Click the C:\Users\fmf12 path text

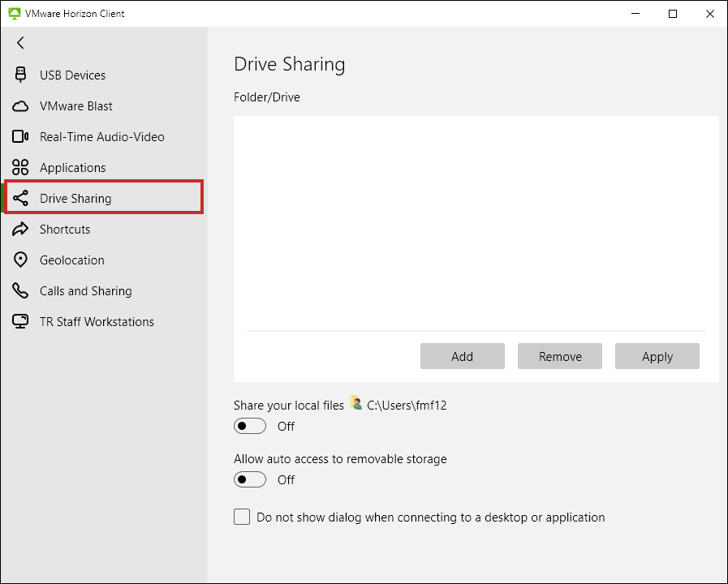click(407, 406)
